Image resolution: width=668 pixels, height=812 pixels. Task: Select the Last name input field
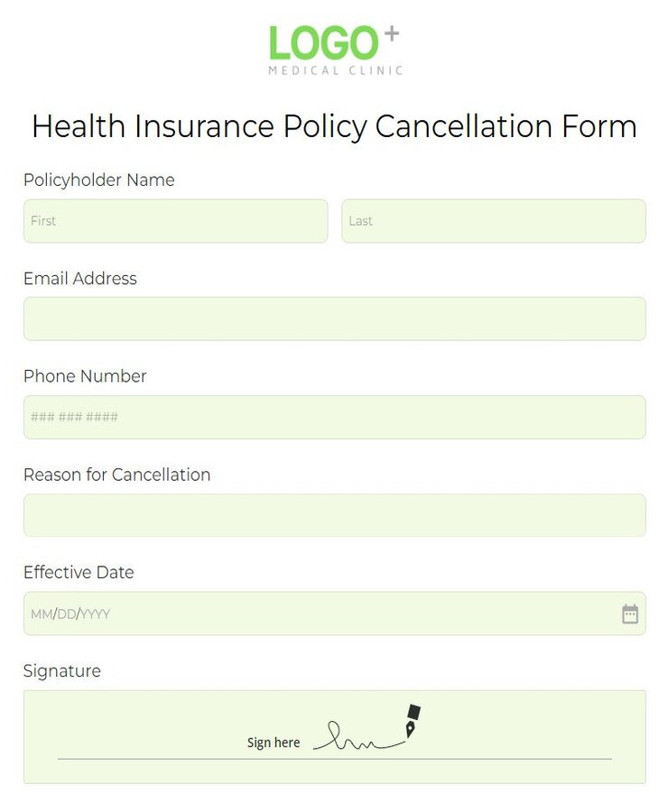(494, 220)
